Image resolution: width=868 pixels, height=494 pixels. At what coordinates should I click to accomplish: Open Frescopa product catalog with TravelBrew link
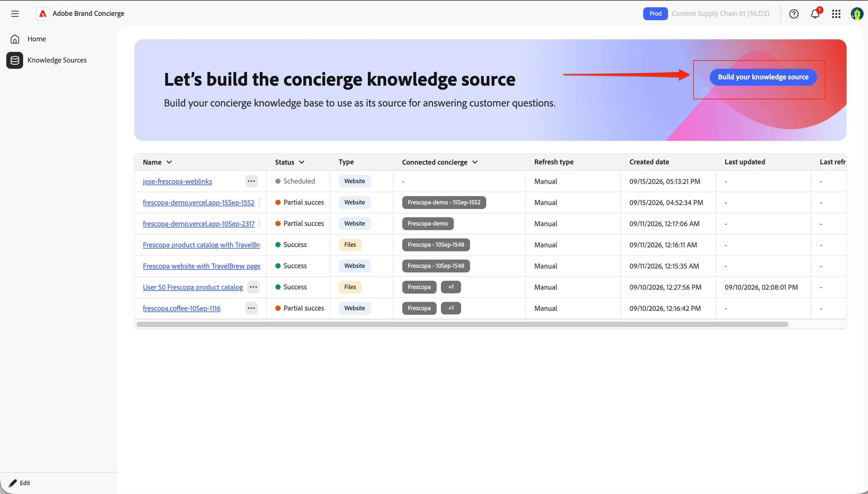tap(201, 245)
